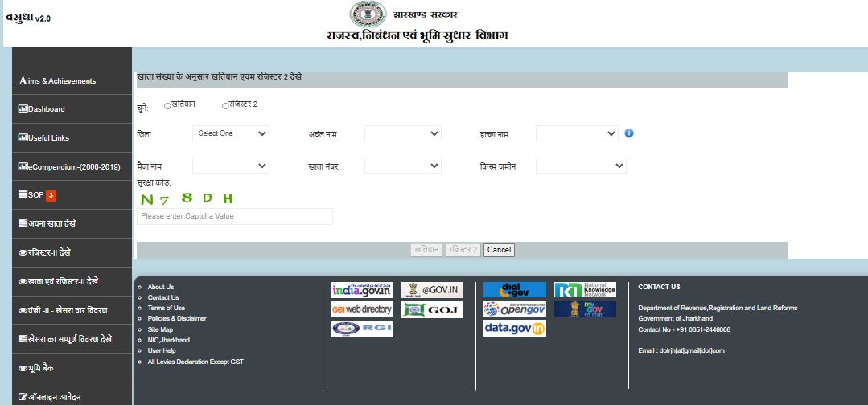Click the blue info icon beside हल्का नाम
This screenshot has width=868, height=405.
tap(629, 133)
